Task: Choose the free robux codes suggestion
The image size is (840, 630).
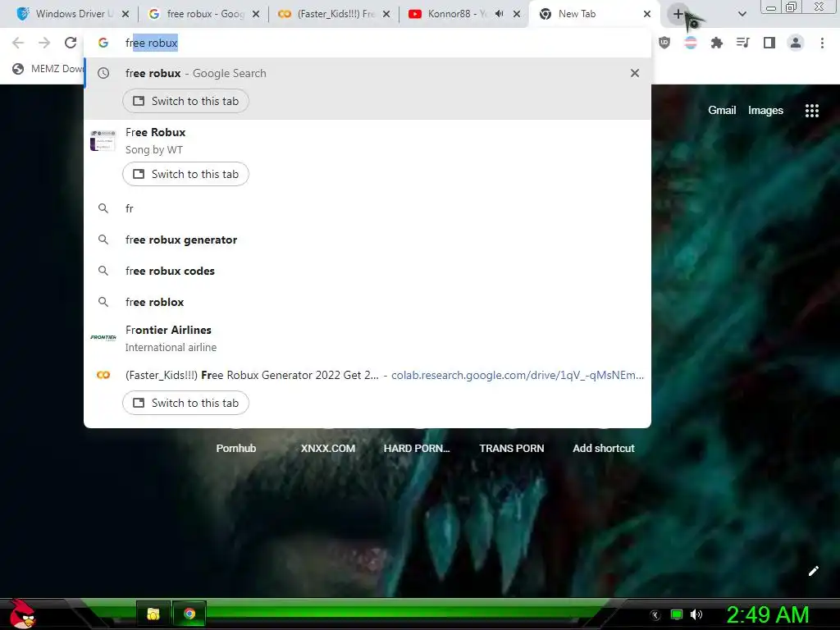Action: point(367,271)
